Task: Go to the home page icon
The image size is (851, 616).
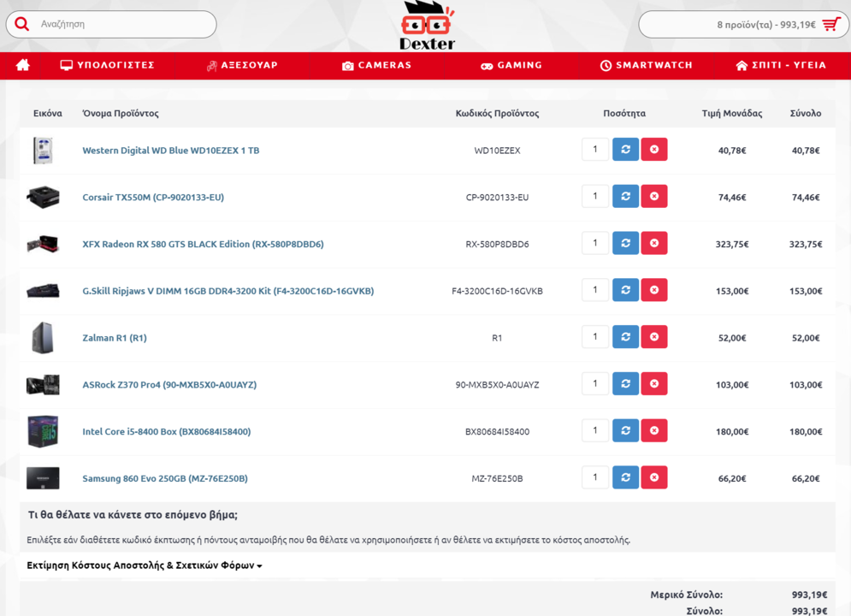Action: click(23, 65)
